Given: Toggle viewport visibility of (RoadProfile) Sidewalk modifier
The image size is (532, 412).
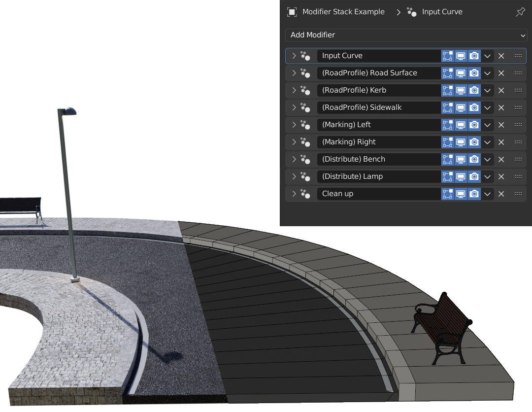Looking at the screenshot, I should coord(461,107).
